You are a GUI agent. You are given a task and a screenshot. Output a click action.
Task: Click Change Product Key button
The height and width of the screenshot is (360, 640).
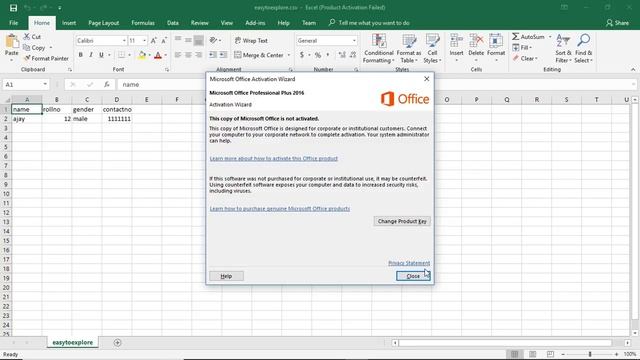[402, 221]
